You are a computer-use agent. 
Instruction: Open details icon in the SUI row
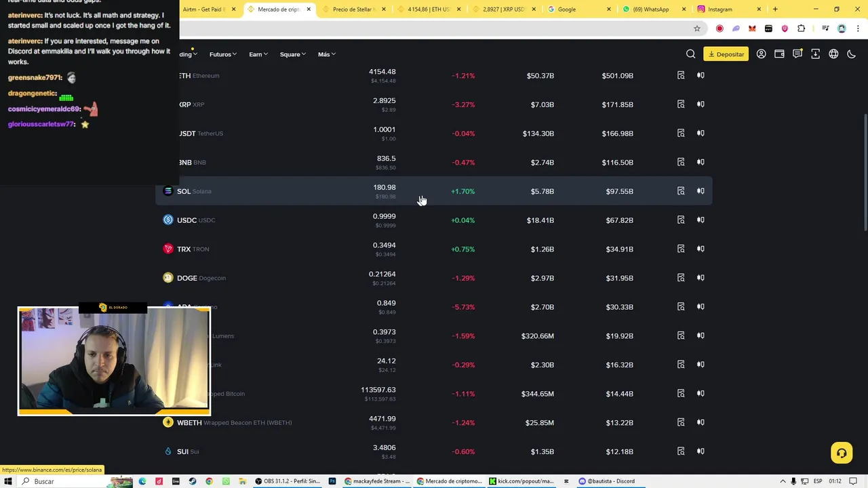pyautogui.click(x=681, y=451)
